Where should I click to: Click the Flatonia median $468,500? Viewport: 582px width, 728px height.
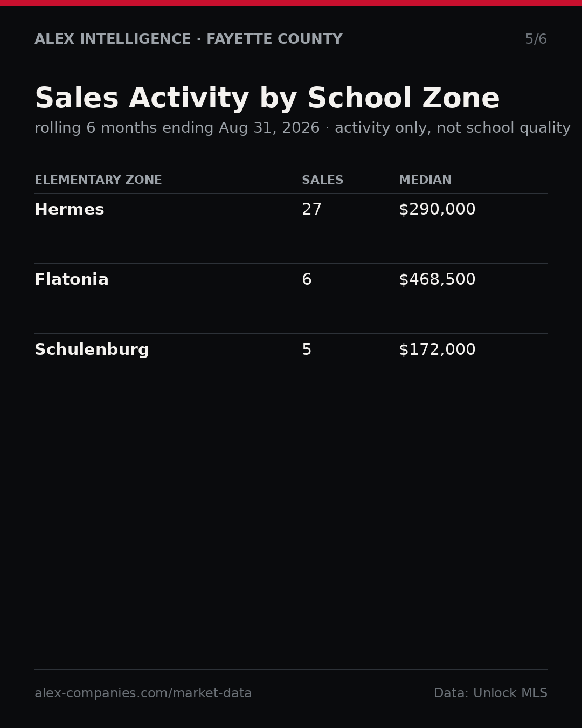pos(437,280)
